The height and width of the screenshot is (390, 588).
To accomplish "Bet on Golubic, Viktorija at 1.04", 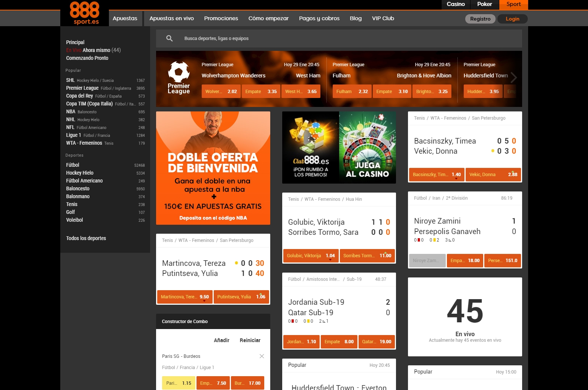I will pyautogui.click(x=311, y=256).
